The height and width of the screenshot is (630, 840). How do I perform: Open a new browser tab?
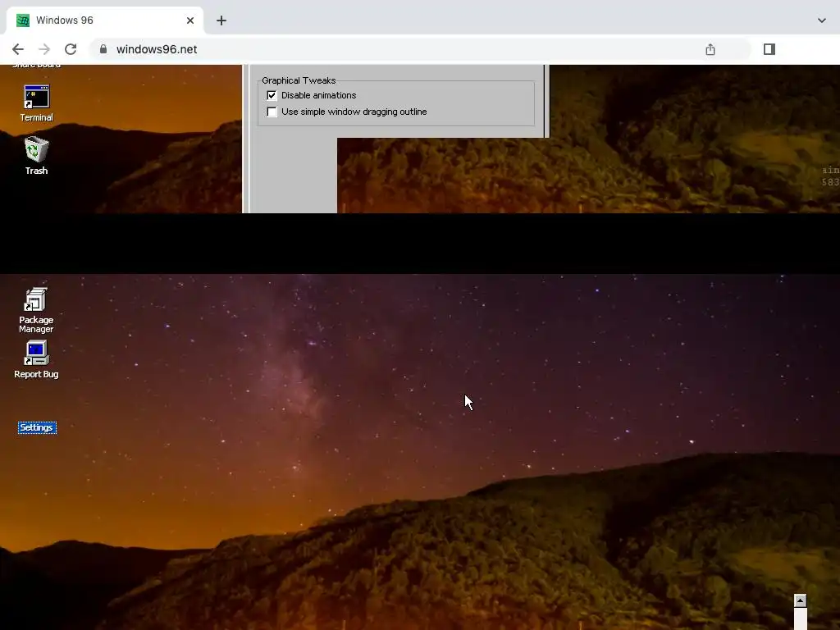221,21
